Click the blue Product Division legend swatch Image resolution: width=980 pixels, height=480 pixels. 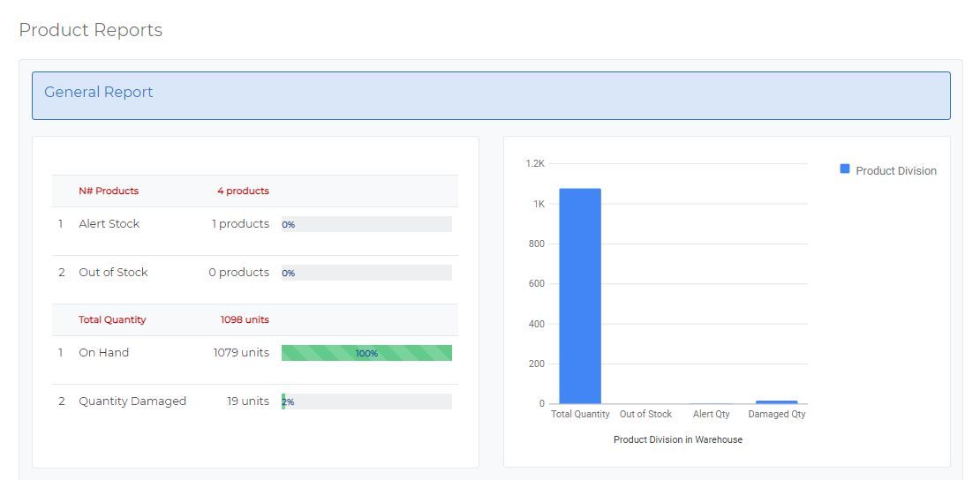tap(845, 169)
